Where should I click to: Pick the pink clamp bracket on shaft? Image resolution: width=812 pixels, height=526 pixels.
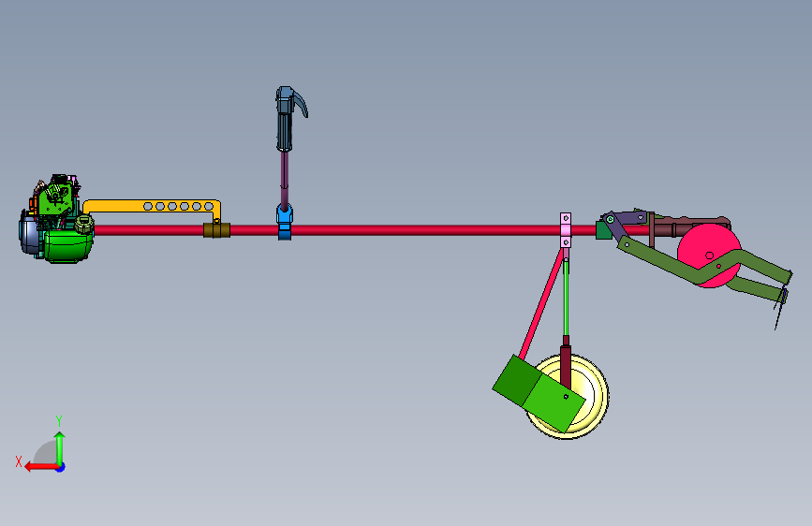(566, 230)
